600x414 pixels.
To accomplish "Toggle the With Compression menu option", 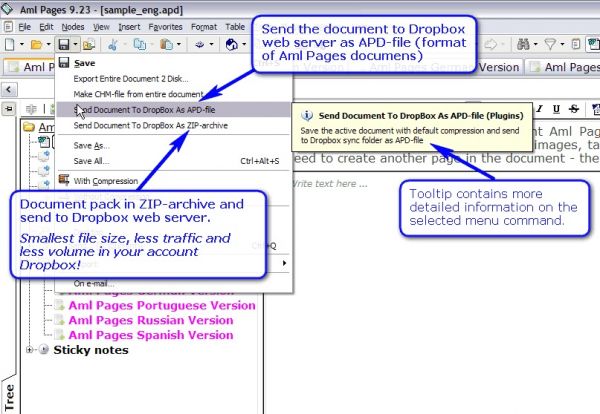I will [x=174, y=181].
